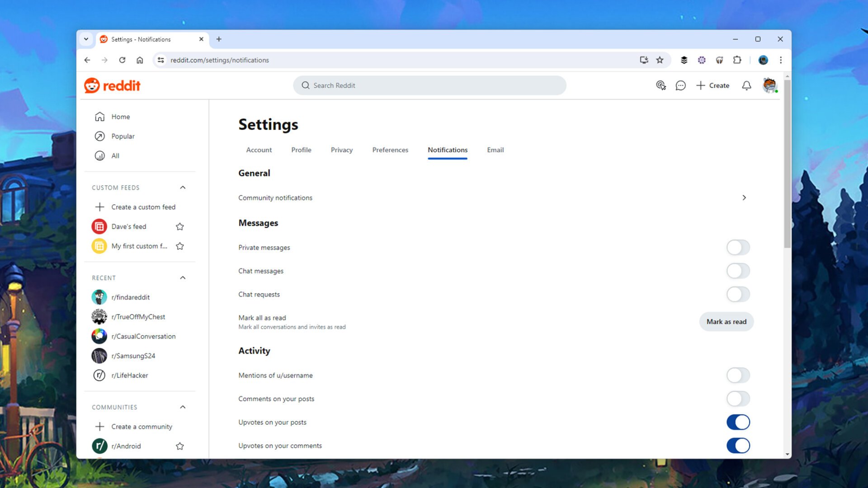
Task: Go back with the browser back arrow
Action: [87, 60]
